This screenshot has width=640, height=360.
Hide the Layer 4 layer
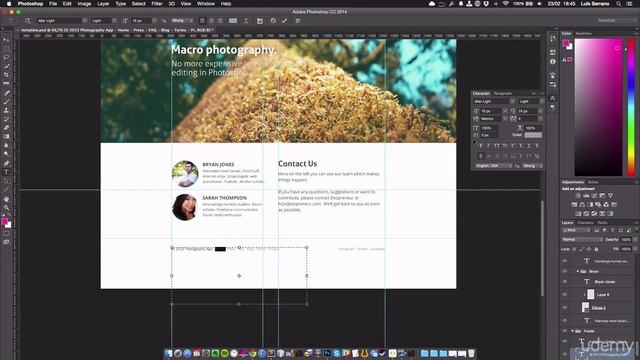(x=565, y=294)
